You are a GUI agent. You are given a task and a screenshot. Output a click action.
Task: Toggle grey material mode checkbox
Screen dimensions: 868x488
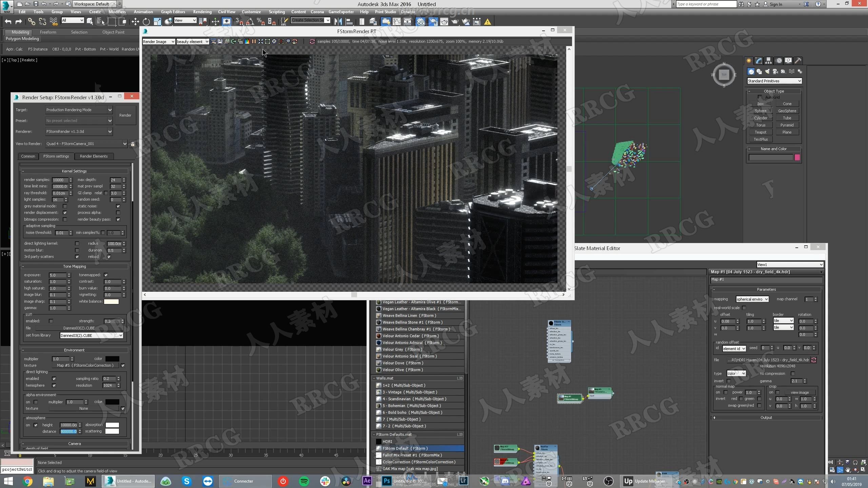65,206
